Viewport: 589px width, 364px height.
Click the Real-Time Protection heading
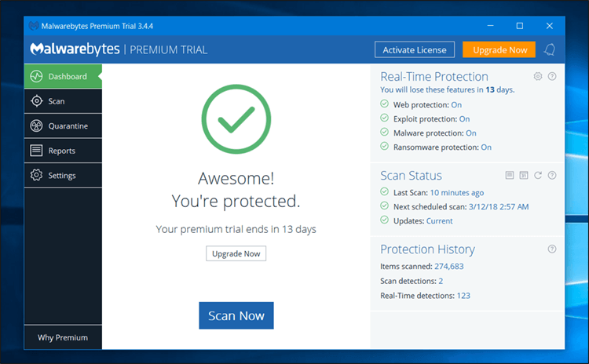434,77
